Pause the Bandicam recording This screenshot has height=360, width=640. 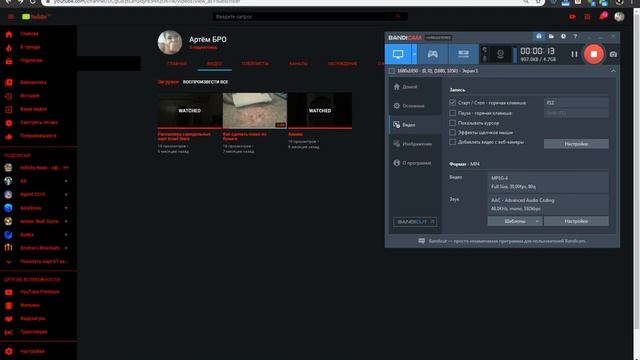pos(574,54)
